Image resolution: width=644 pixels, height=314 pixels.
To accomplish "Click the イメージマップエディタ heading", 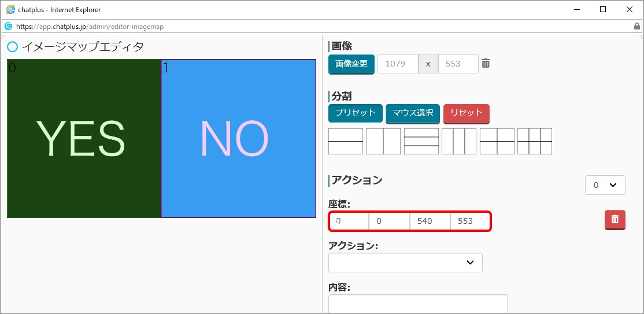I will pyautogui.click(x=83, y=47).
